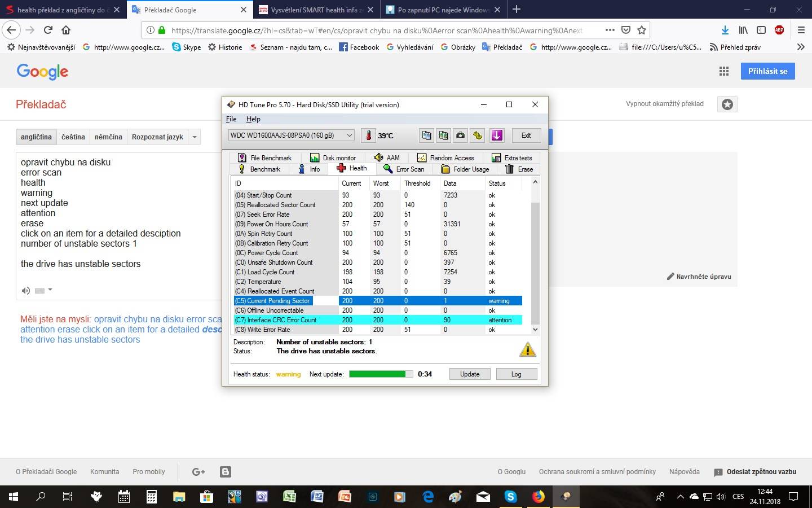The image size is (812, 508).
Task: Open Calculator from Windows taskbar
Action: click(x=152, y=497)
